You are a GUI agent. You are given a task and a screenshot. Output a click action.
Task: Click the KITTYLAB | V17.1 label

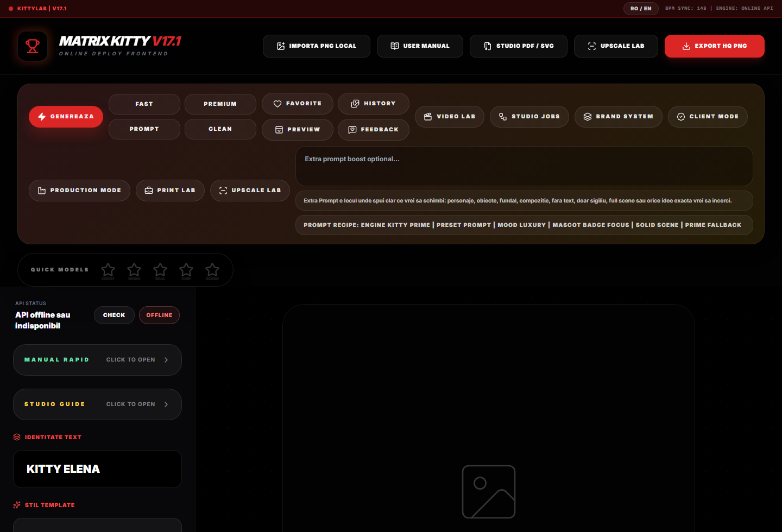click(x=42, y=9)
